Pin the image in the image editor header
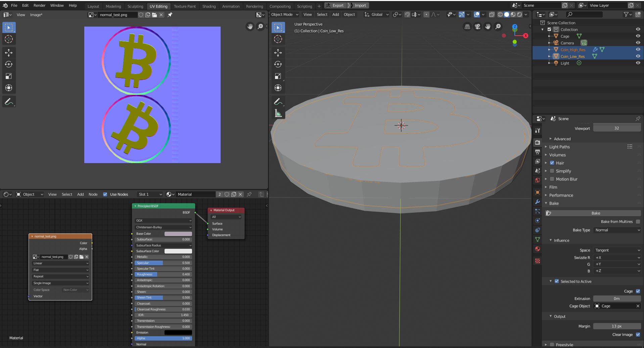Image resolution: width=644 pixels, height=348 pixels. pyautogui.click(x=170, y=15)
